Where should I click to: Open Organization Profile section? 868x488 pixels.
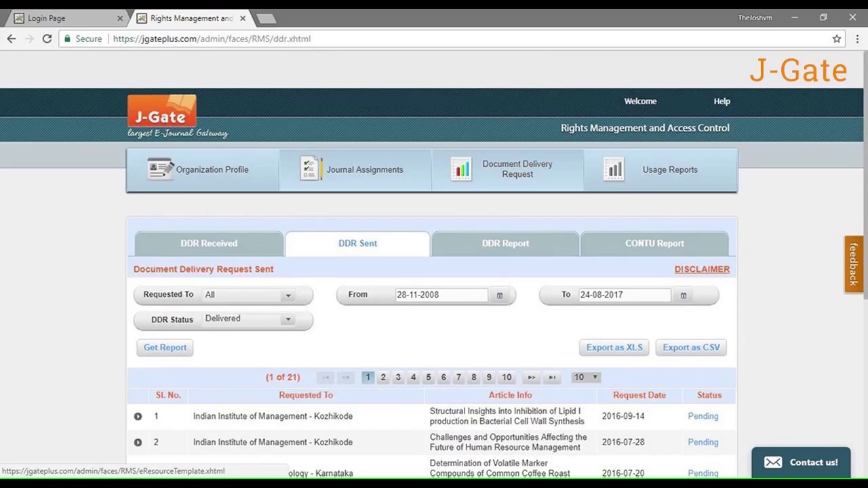tap(203, 169)
